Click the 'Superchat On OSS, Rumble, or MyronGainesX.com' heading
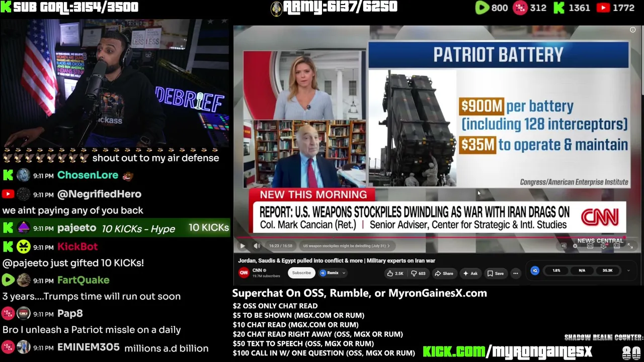 [x=359, y=293]
